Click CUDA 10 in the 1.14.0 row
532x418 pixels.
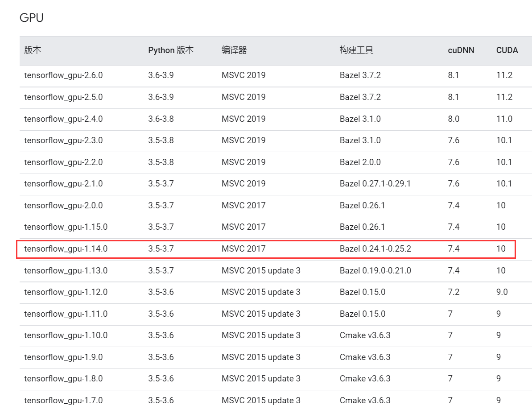click(501, 248)
